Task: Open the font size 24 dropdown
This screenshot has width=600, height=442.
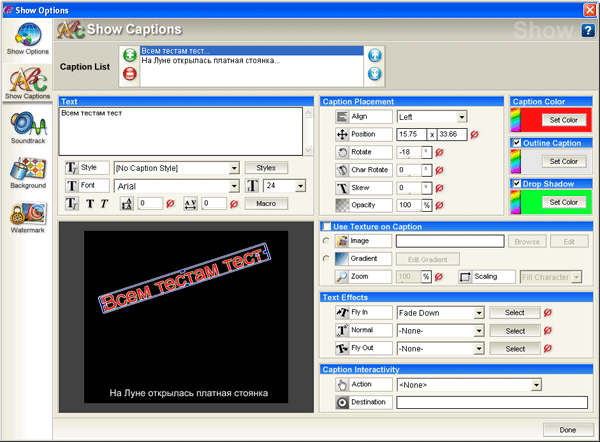Action: pos(301,186)
